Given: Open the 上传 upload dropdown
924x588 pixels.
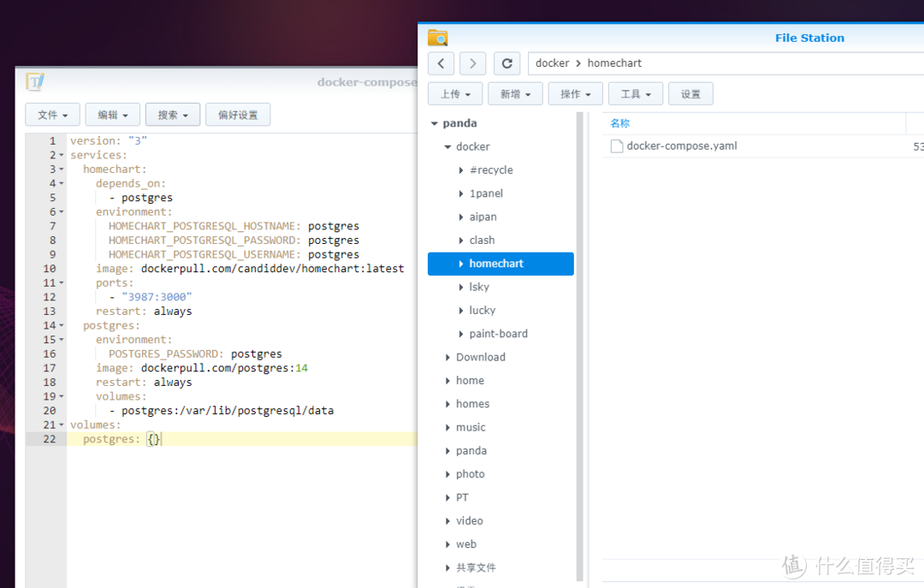Looking at the screenshot, I should click(456, 94).
